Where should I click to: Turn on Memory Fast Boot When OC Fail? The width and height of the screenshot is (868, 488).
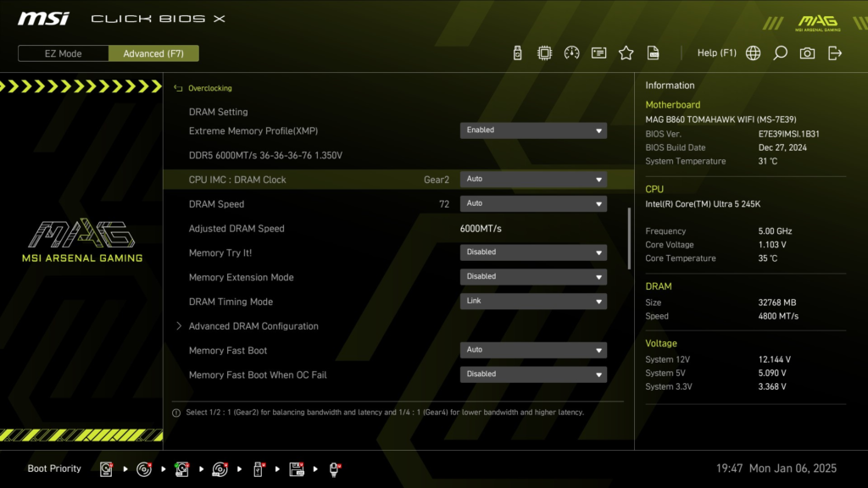(x=533, y=374)
